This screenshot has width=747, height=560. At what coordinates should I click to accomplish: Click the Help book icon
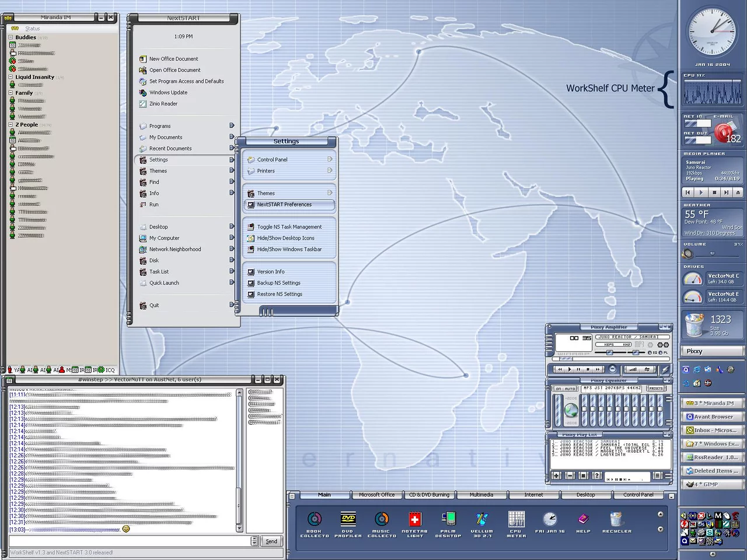point(583,520)
